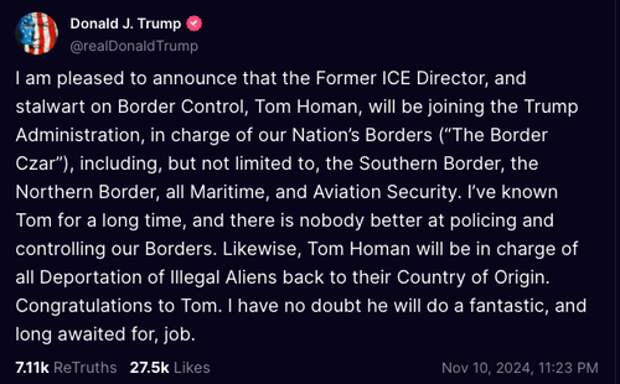View the 7.11k ReTruths count
This screenshot has height=384, width=620.
tap(32, 368)
